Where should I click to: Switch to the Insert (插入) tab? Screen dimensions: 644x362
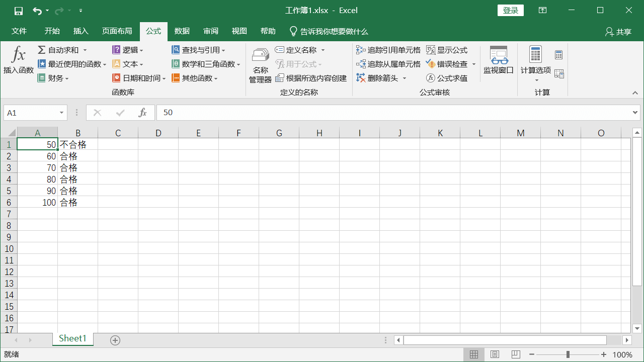80,31
